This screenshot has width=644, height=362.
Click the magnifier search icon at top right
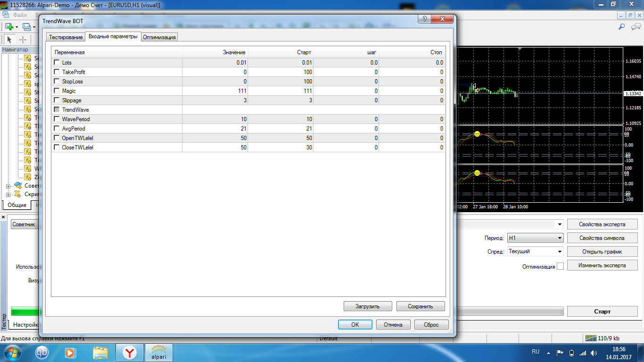pos(622,27)
